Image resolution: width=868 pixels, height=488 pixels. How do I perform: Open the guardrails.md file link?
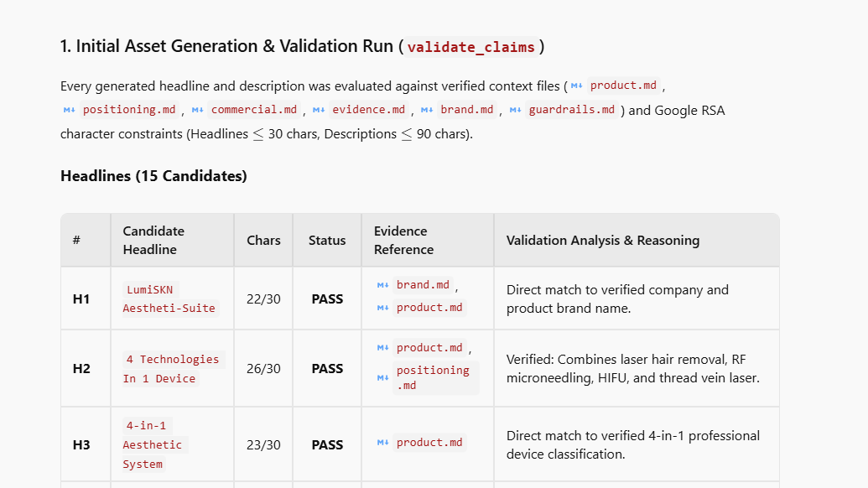pos(572,110)
